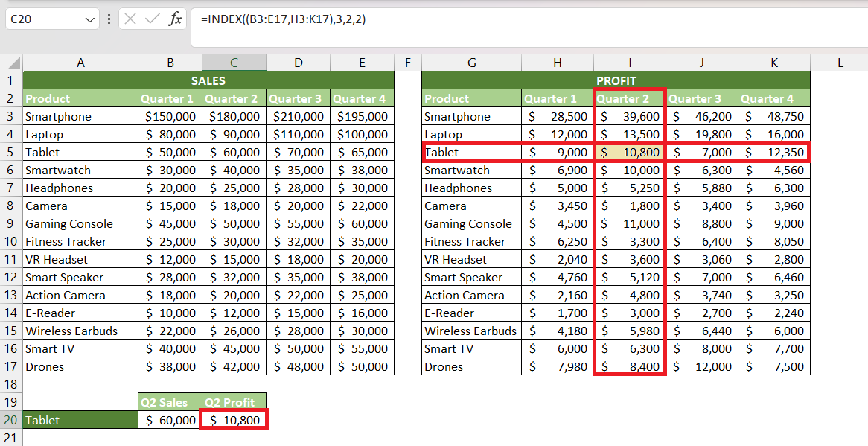Click the Select All corner triangle
868x446 pixels.
(13, 63)
